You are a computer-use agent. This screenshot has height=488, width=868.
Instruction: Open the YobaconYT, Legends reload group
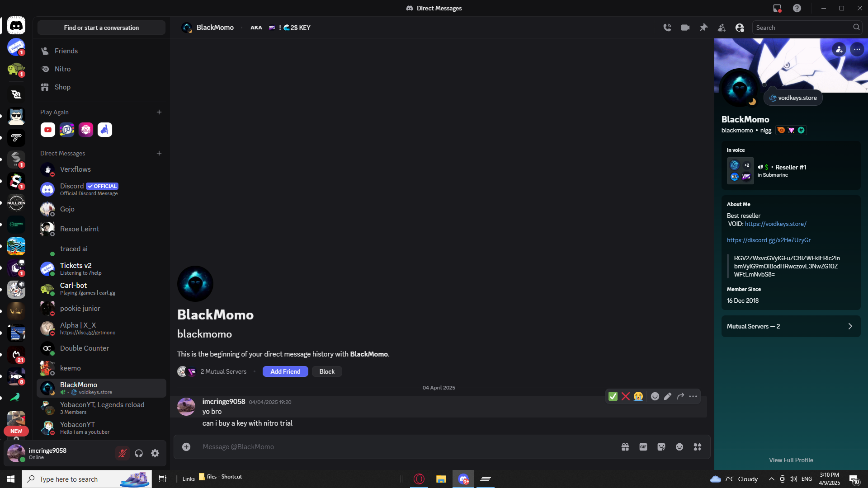101,408
